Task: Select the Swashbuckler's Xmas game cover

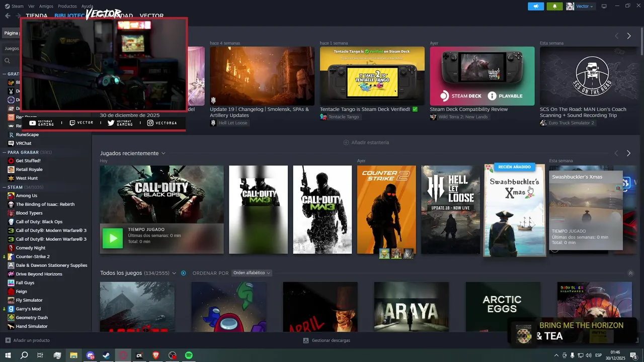Action: point(514,210)
